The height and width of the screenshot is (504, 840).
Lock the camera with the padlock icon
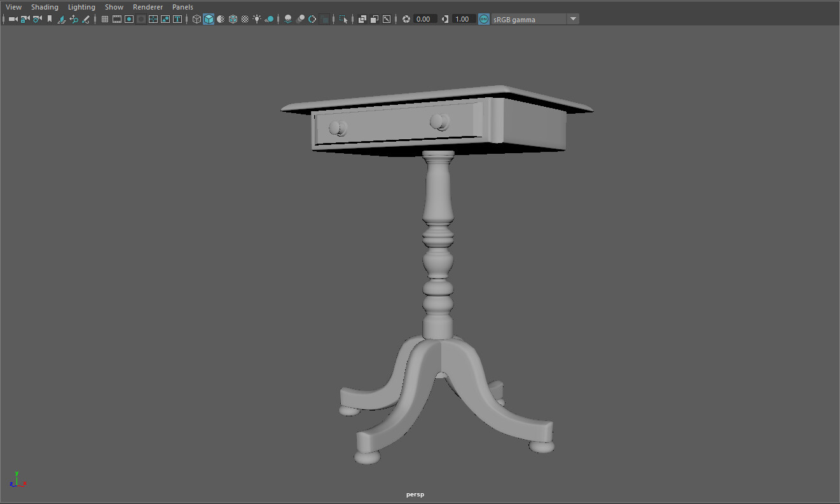(25, 18)
